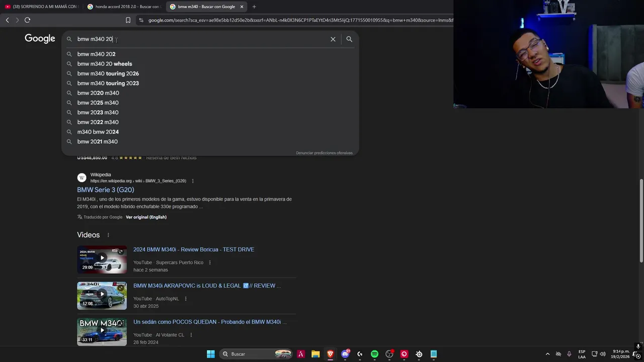The image size is (644, 362).
Task: Click the microphone icon in system tray
Action: [569, 354]
